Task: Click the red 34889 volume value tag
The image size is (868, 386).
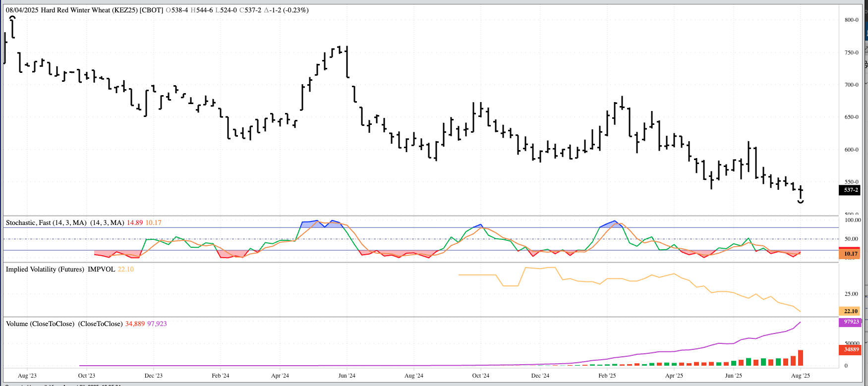Action: pyautogui.click(x=851, y=349)
